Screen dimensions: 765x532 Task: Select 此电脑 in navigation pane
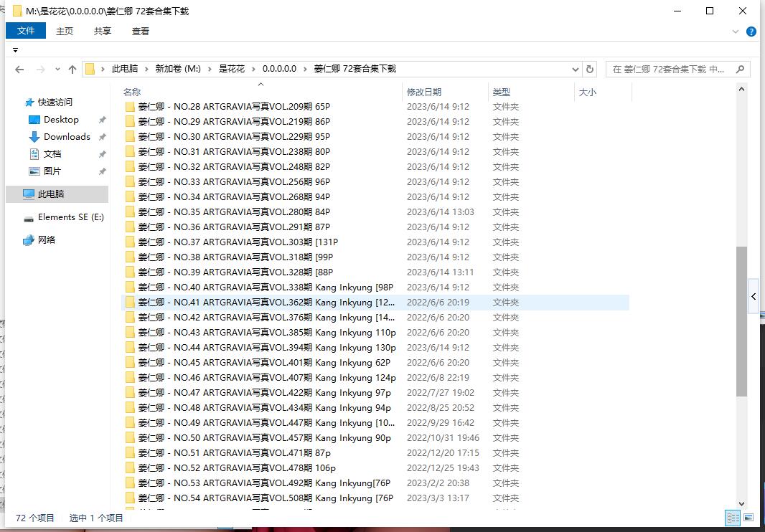tap(57, 194)
